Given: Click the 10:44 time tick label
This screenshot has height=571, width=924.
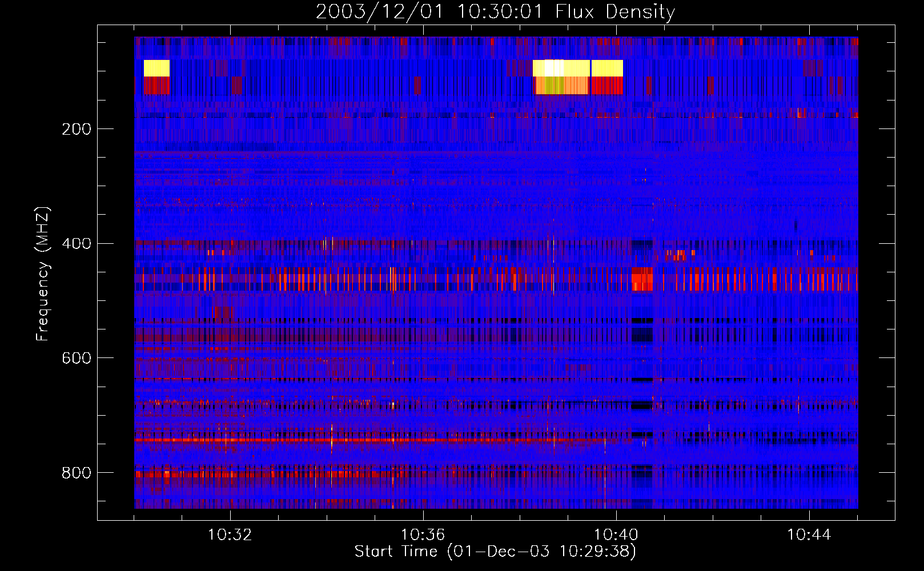Looking at the screenshot, I should (x=809, y=535).
